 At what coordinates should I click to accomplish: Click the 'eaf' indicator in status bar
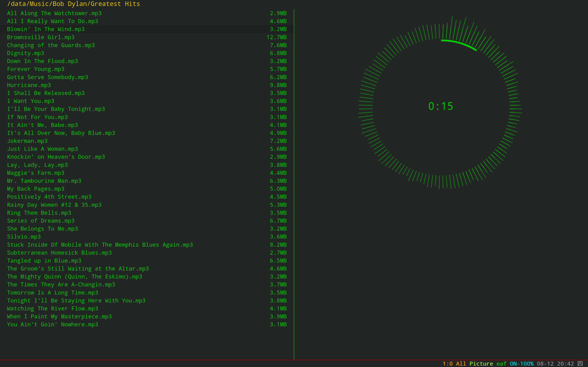(501, 364)
